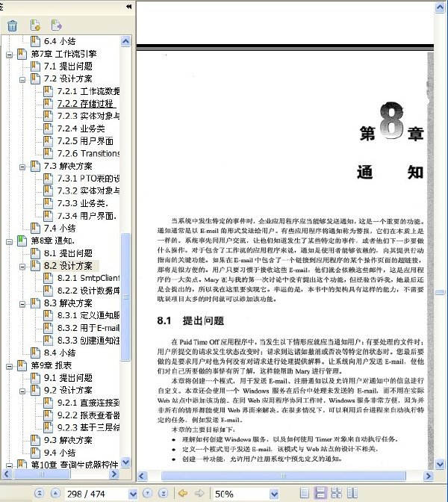Open bookmark 6.4 小结

click(60, 41)
